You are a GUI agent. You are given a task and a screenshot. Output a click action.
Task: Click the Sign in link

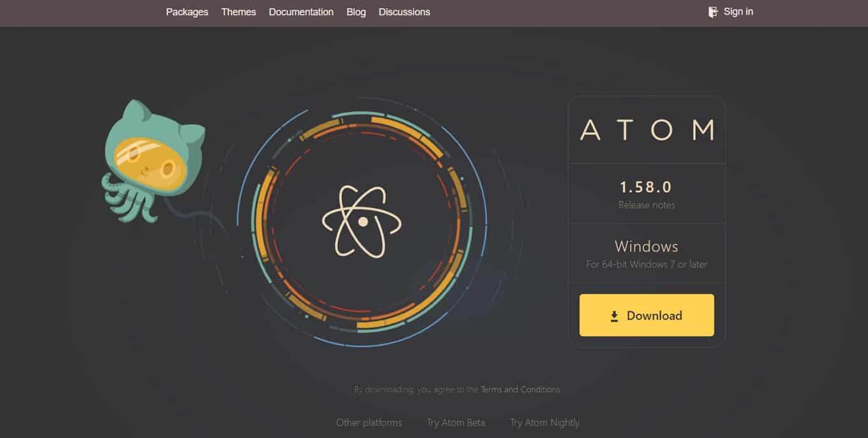pyautogui.click(x=738, y=11)
